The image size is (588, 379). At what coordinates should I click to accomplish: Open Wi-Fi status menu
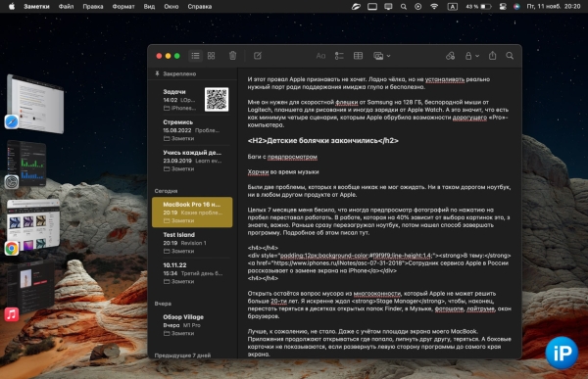click(434, 7)
